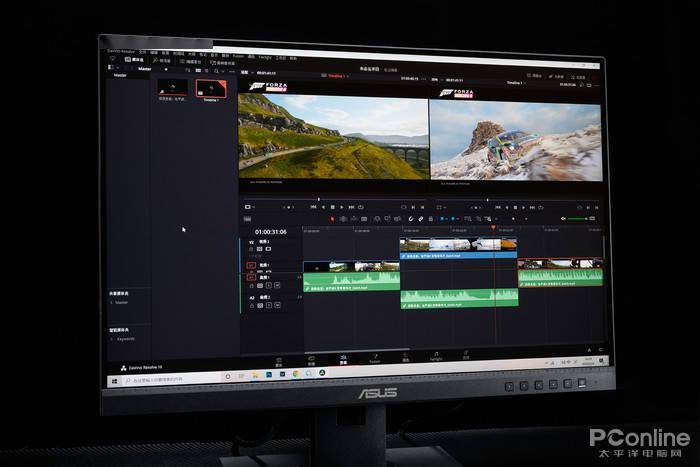Open the Windows Start menu
700x467 pixels.
coord(114,381)
